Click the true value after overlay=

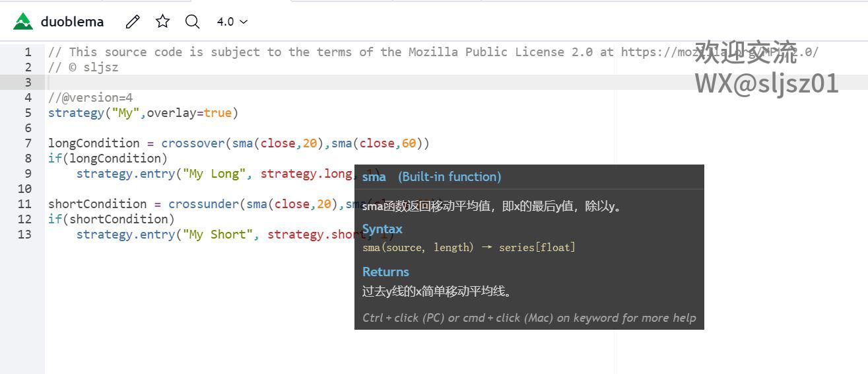point(217,113)
